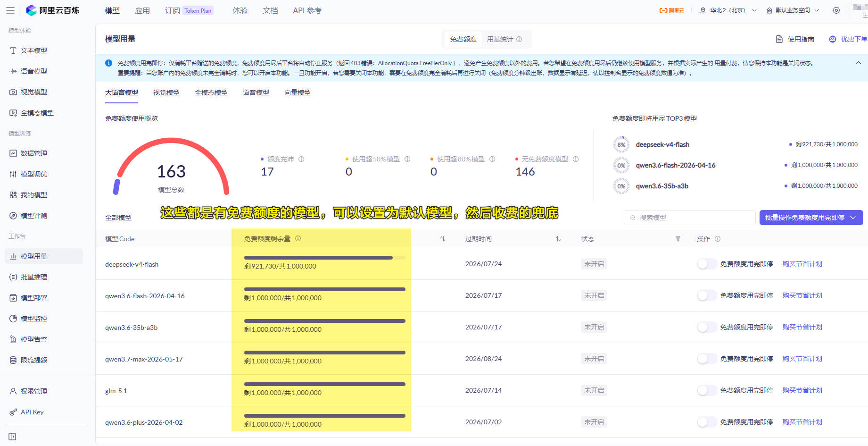This screenshot has width=868, height=446.
Task: Open 模型告警 sidebar entry
Action: point(33,339)
